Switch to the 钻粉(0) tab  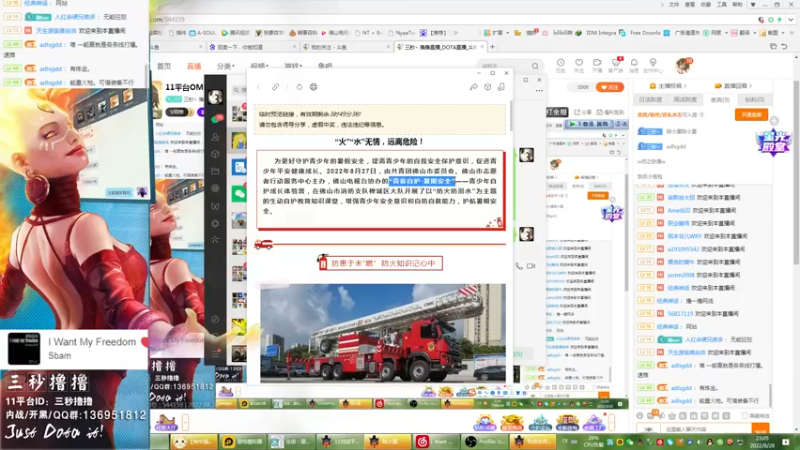754,99
